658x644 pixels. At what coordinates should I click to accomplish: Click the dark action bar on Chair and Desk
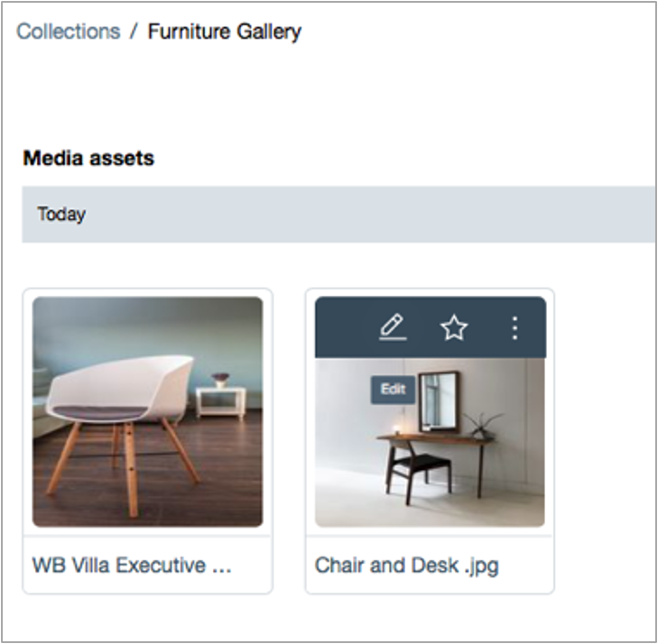431,327
